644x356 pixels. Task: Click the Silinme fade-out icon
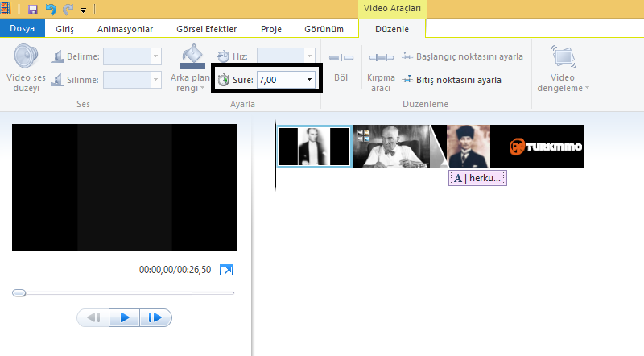pyautogui.click(x=57, y=80)
